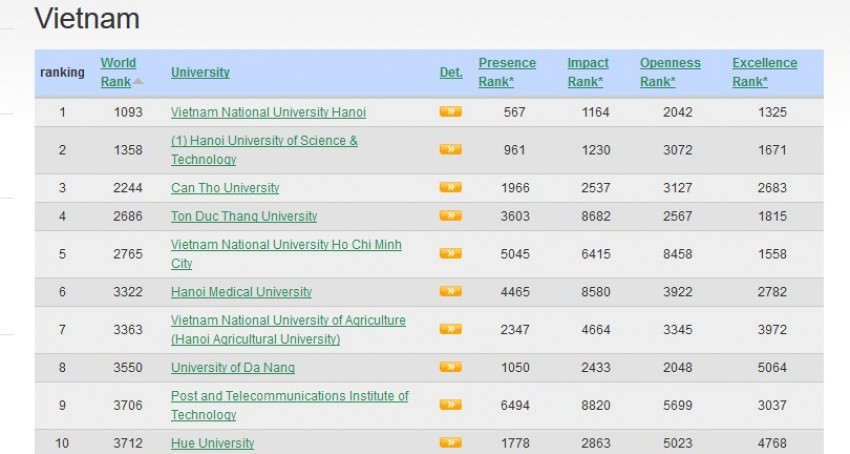The height and width of the screenshot is (454, 850).
Task: Open Vietnam National University Ho Chi Minh City link
Action: pos(285,245)
